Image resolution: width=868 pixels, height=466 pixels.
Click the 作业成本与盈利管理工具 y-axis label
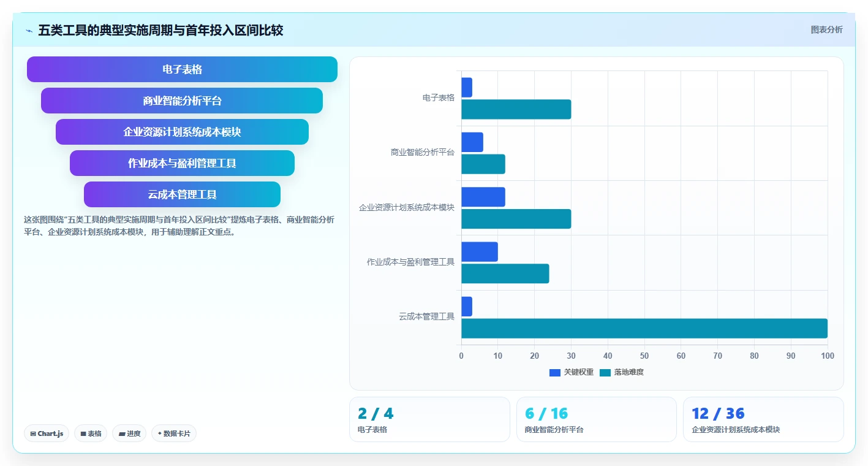point(410,262)
